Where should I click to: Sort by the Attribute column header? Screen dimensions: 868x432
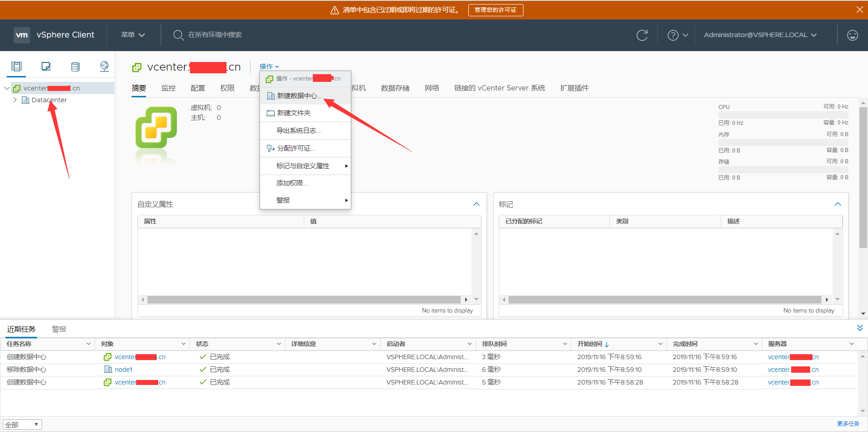pyautogui.click(x=150, y=222)
